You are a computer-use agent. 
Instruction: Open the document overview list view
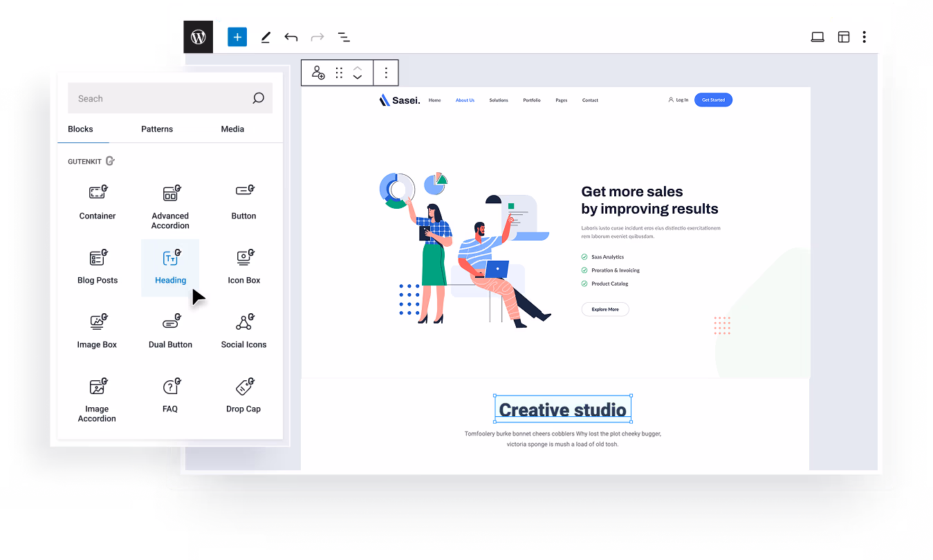point(344,37)
